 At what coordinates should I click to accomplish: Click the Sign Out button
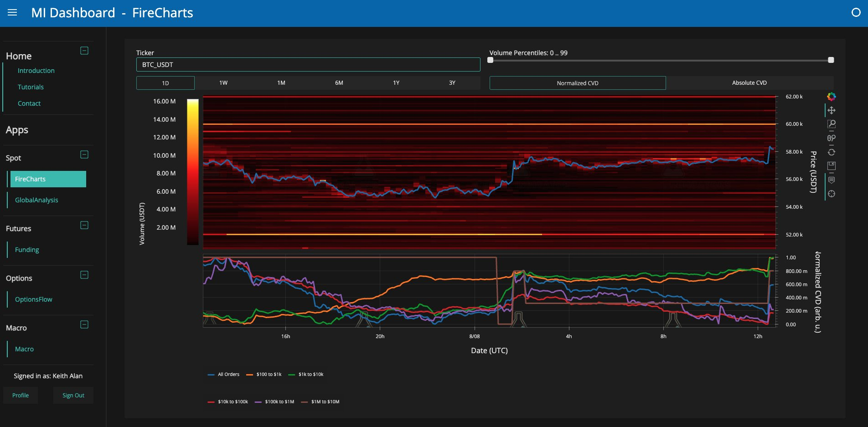(73, 396)
